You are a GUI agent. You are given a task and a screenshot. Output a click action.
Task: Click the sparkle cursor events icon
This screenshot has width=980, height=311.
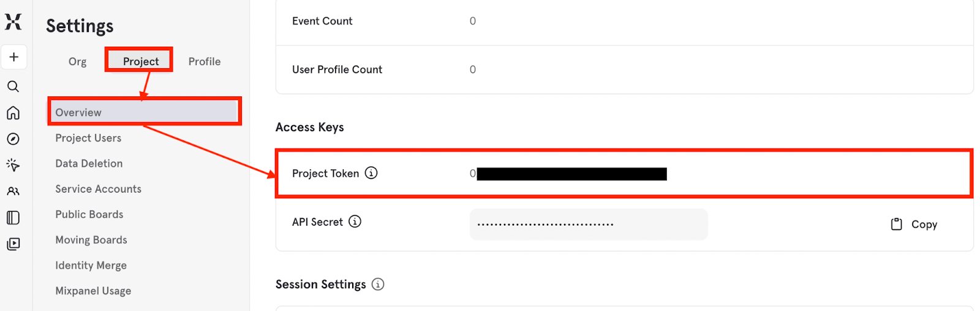coord(13,165)
